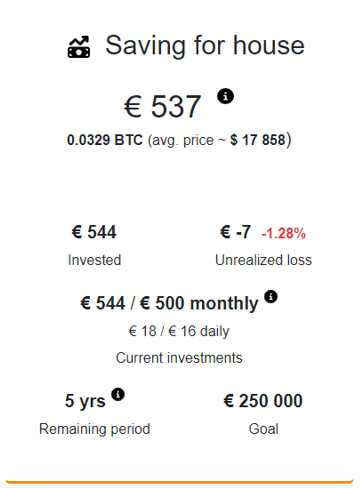Click the info icon next to € 537
360x488 pixels.
coord(225,96)
